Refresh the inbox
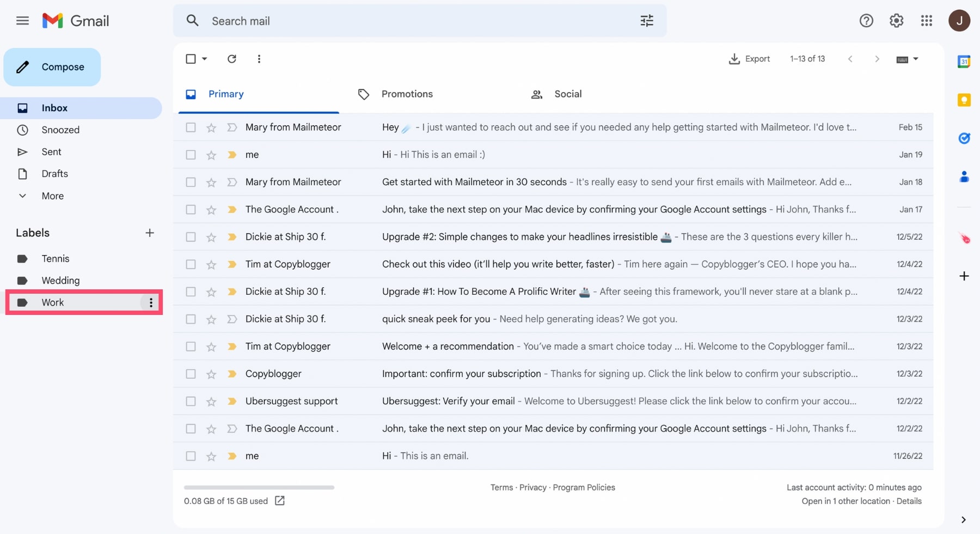Viewport: 980px width, 534px height. (232, 59)
